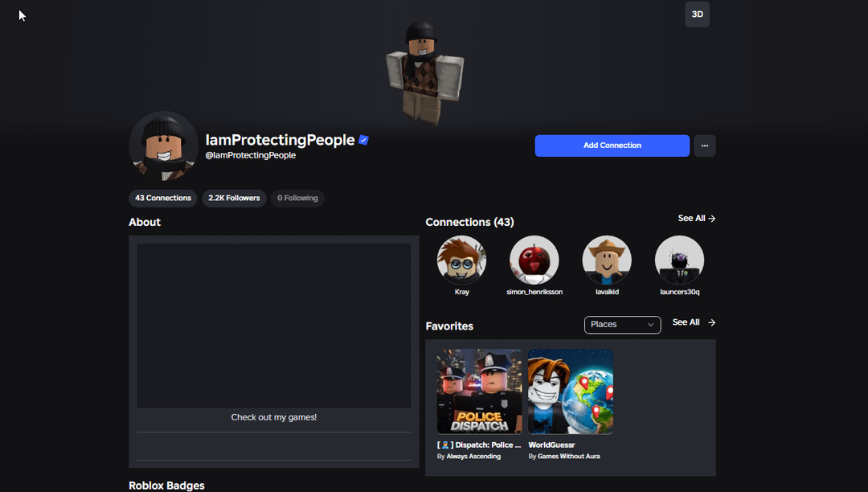
Task: Click the Always Ascending creator link
Action: [473, 457]
